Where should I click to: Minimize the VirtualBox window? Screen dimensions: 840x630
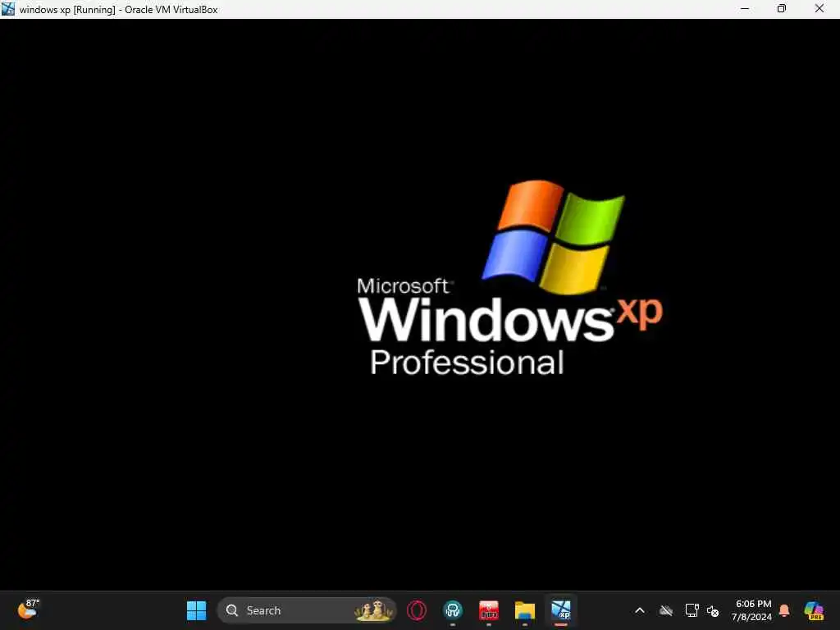pyautogui.click(x=745, y=8)
